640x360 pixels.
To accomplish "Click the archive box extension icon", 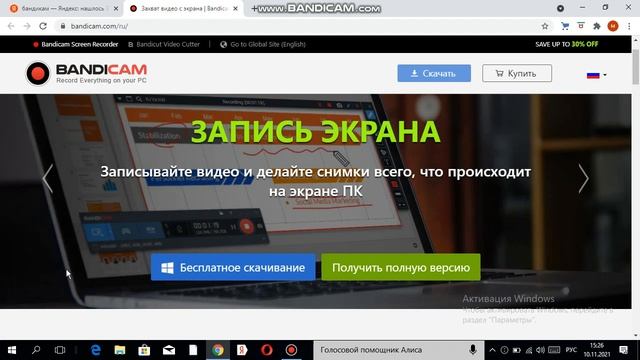I will click(x=581, y=26).
